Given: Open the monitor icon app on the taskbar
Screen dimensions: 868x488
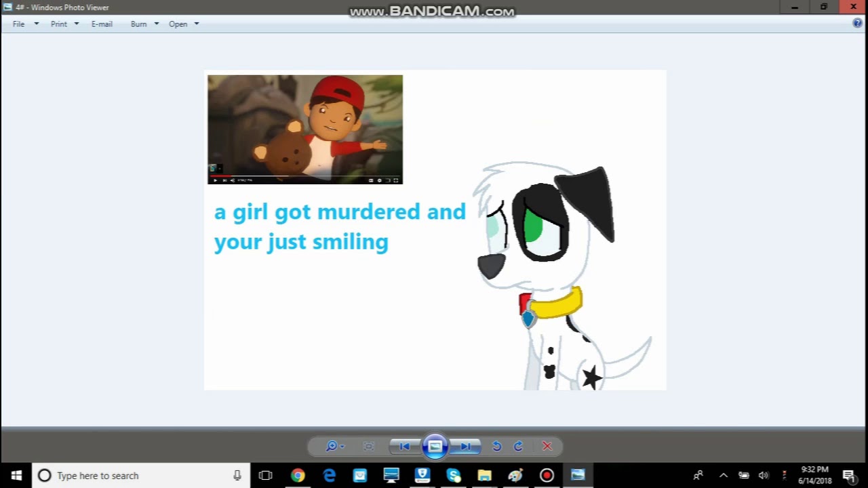Looking at the screenshot, I should [391, 475].
